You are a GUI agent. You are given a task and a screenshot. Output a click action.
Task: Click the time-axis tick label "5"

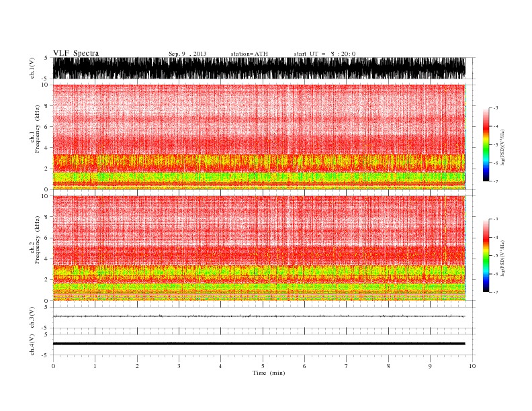[263, 366]
